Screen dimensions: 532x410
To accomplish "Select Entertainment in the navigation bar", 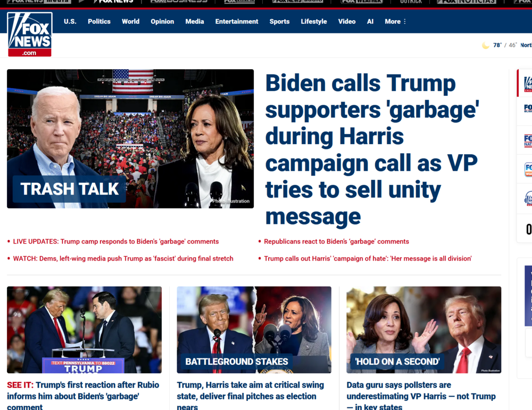I will click(x=236, y=22).
